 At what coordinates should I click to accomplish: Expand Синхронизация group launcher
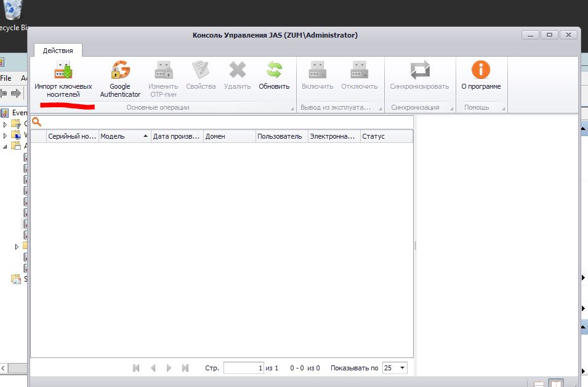point(451,108)
